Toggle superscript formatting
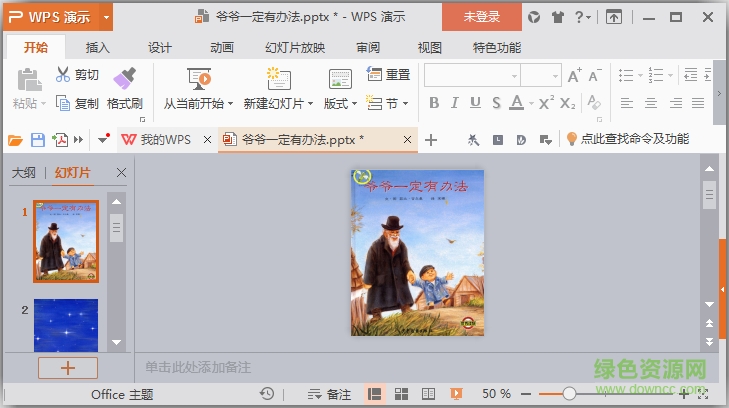Screen dimensions: 729x408 pyautogui.click(x=546, y=103)
